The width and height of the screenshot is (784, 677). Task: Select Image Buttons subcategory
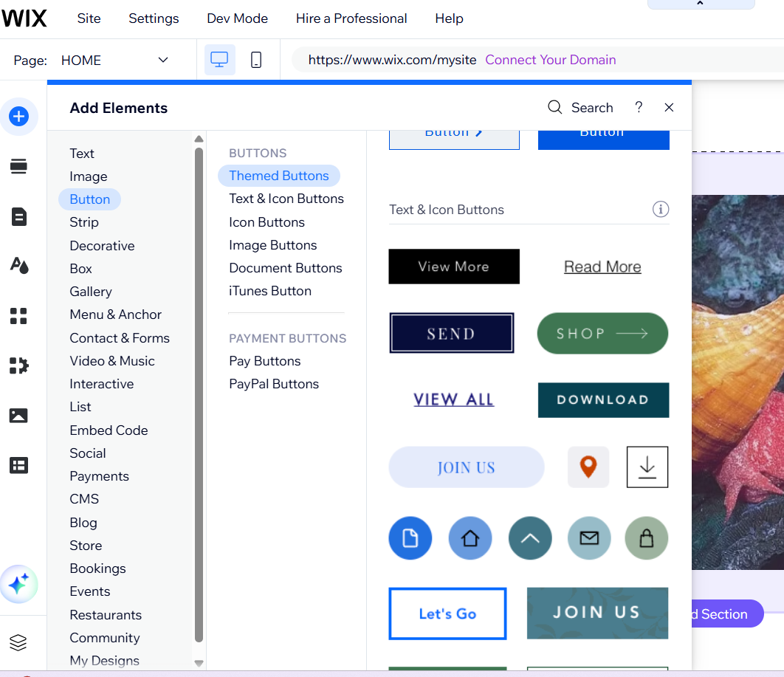[x=273, y=245]
